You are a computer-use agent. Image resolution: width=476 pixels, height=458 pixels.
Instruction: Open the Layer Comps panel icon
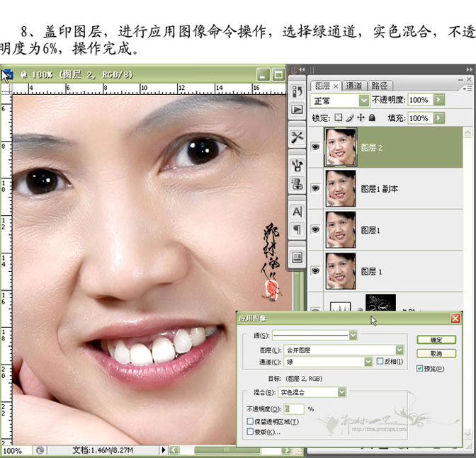coord(297,258)
